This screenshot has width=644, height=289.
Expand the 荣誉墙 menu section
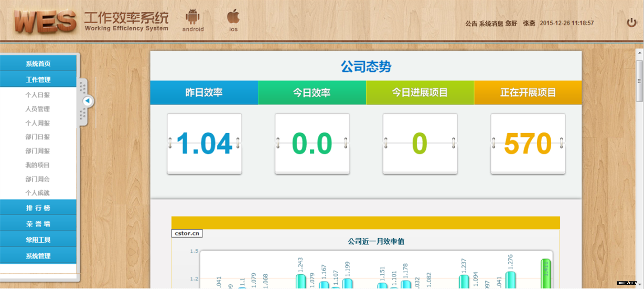click(x=38, y=224)
